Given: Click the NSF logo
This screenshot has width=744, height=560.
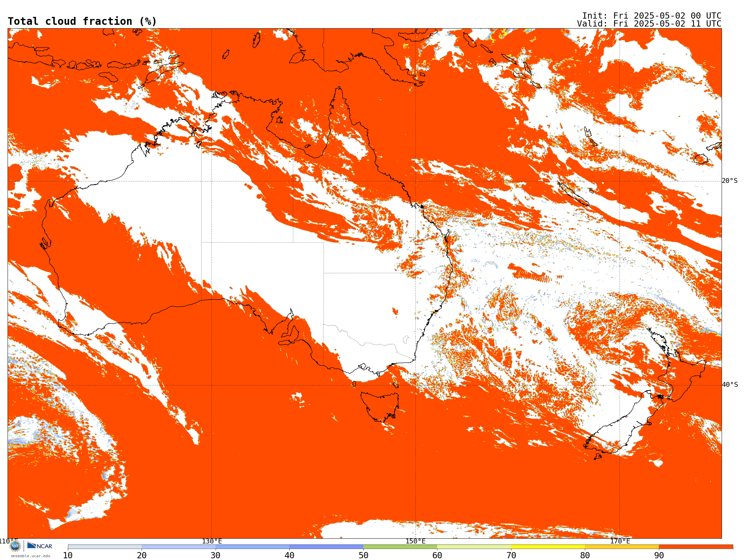Looking at the screenshot, I should [15, 546].
